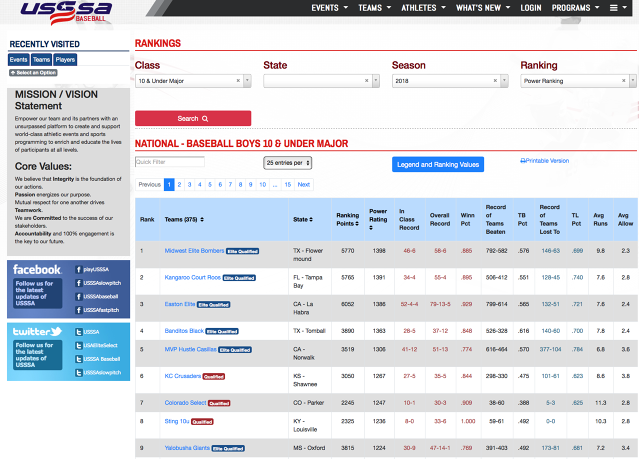Open the Class dropdown arrow
This screenshot has height=459, width=639.
click(247, 81)
